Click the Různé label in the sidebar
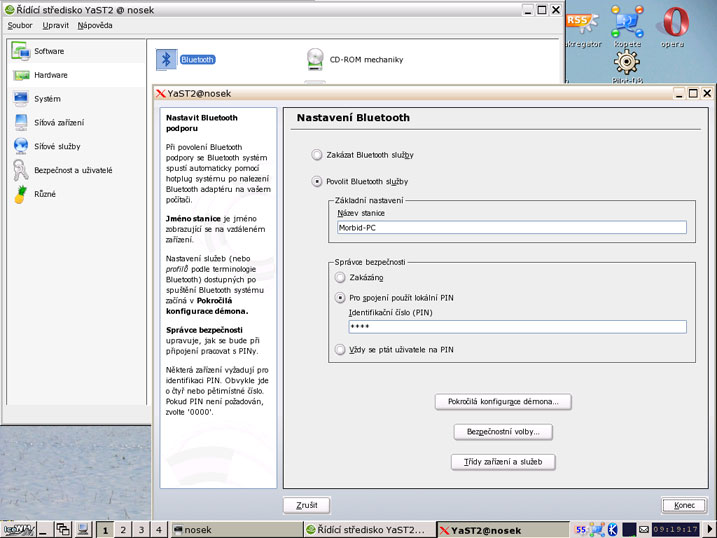The height and width of the screenshot is (538, 717). click(x=45, y=194)
